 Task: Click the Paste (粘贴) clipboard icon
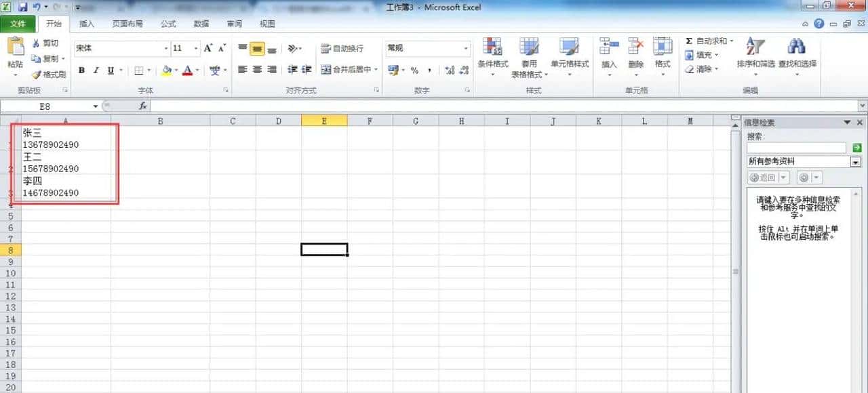pos(15,47)
